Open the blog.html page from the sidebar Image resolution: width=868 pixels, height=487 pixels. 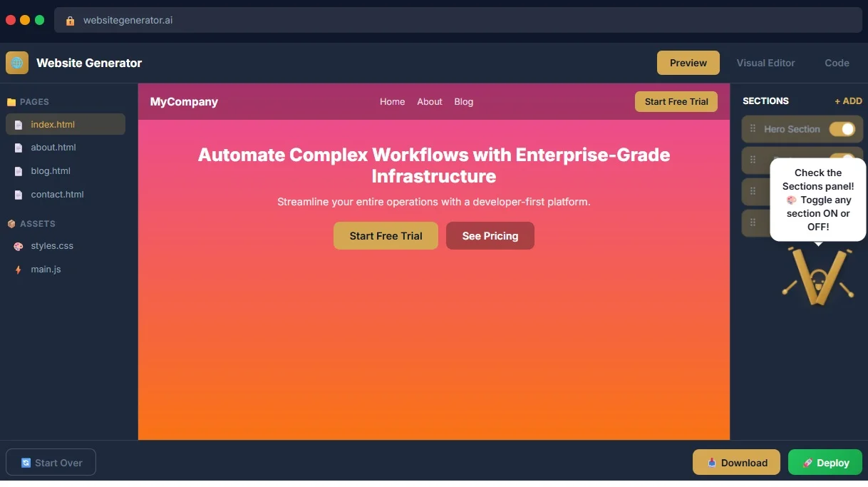point(51,171)
